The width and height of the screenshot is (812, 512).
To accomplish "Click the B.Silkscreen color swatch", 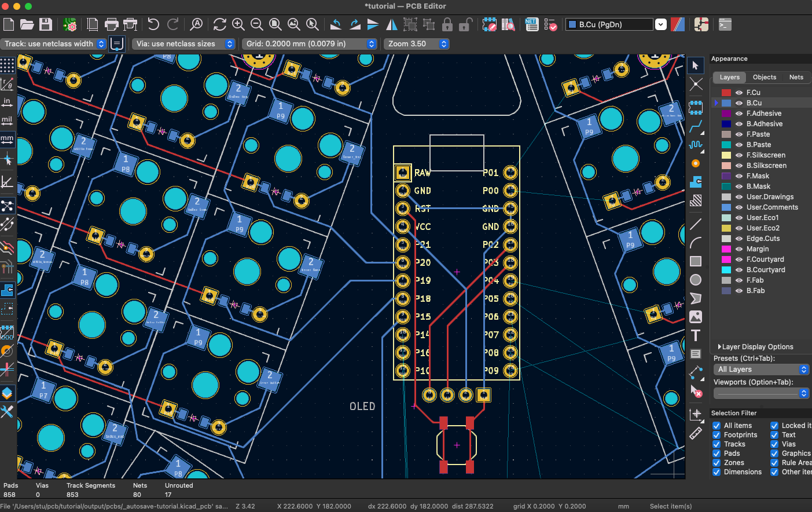I will pyautogui.click(x=726, y=166).
